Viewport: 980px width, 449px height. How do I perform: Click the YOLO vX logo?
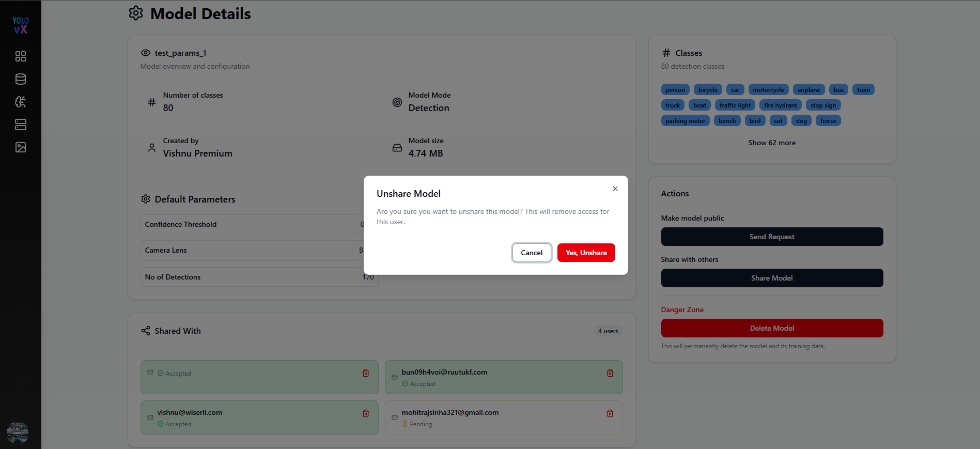[21, 25]
